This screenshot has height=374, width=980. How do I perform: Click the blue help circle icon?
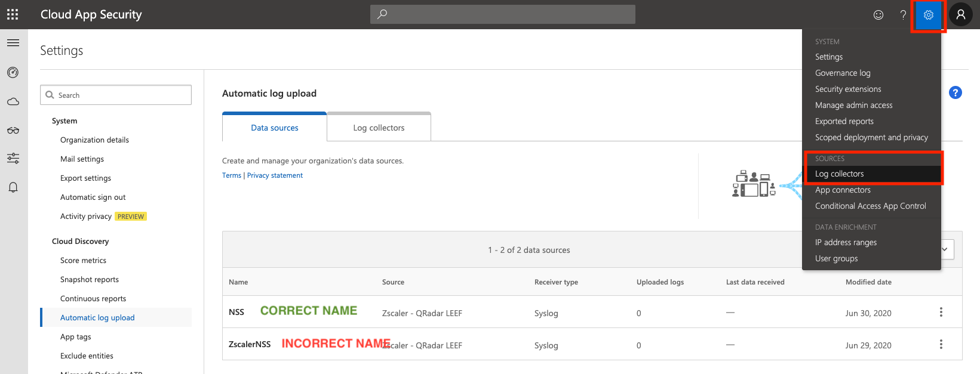coord(955,92)
